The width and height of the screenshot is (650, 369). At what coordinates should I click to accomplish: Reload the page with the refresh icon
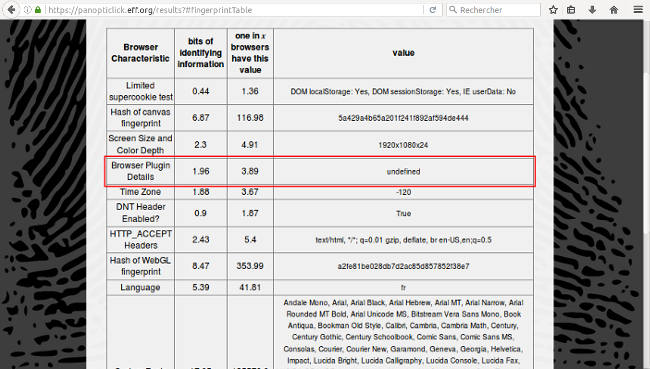(x=433, y=10)
